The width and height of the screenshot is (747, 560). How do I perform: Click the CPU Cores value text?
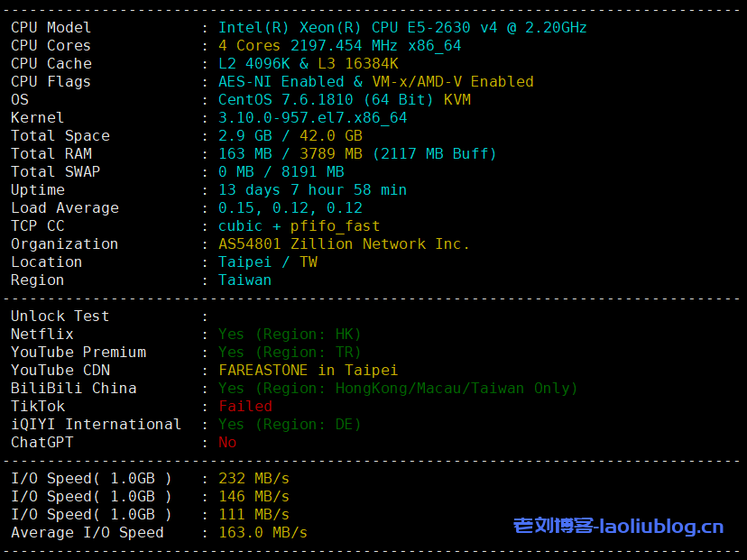point(339,46)
